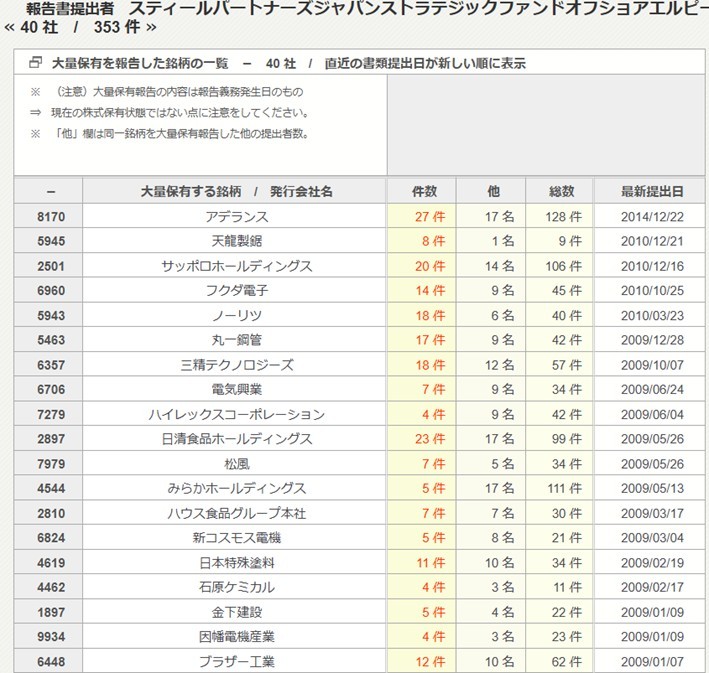Select stock code 5945 in the first column
This screenshot has width=709, height=673.
click(x=50, y=241)
